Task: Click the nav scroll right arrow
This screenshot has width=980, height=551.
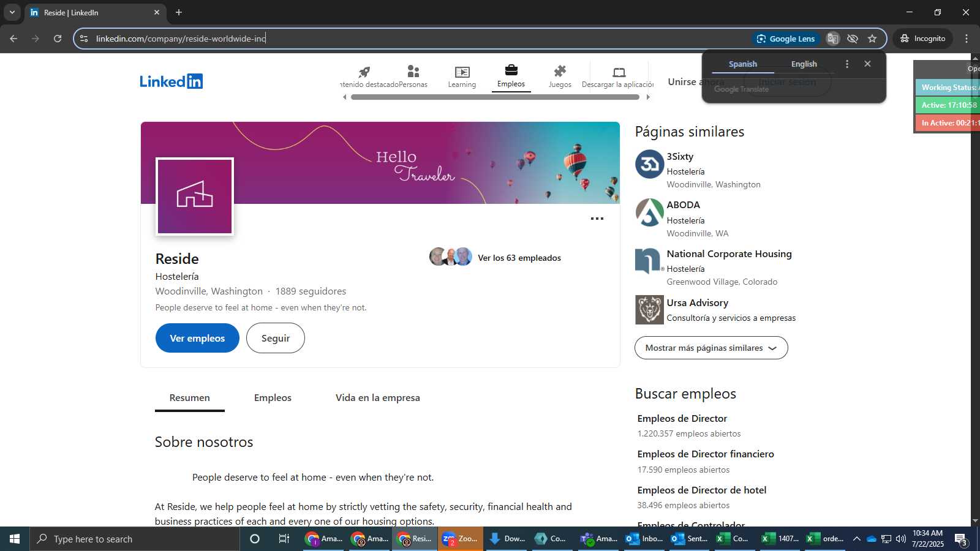Action: point(648,97)
